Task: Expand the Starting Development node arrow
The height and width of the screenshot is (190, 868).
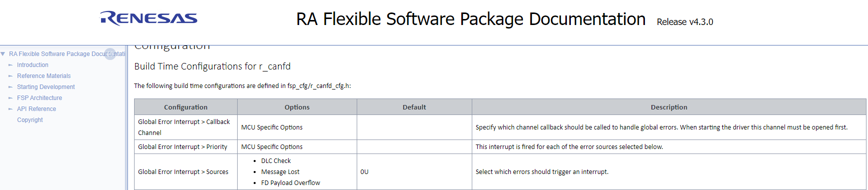Action: pos(11,87)
